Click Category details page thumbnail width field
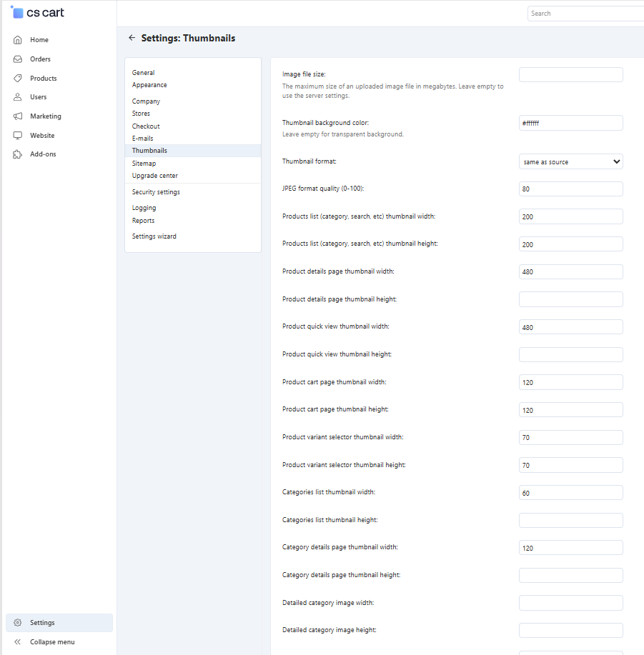 click(571, 548)
